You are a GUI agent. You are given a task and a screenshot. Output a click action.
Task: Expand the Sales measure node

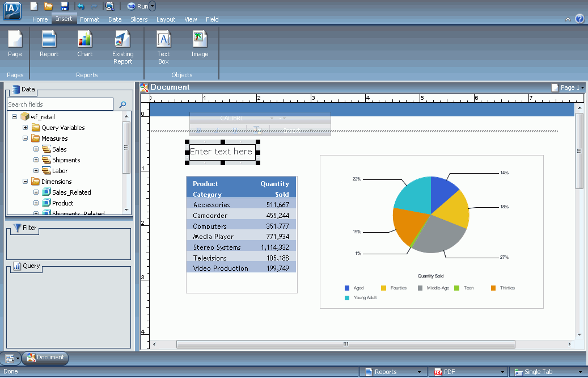[x=36, y=149]
